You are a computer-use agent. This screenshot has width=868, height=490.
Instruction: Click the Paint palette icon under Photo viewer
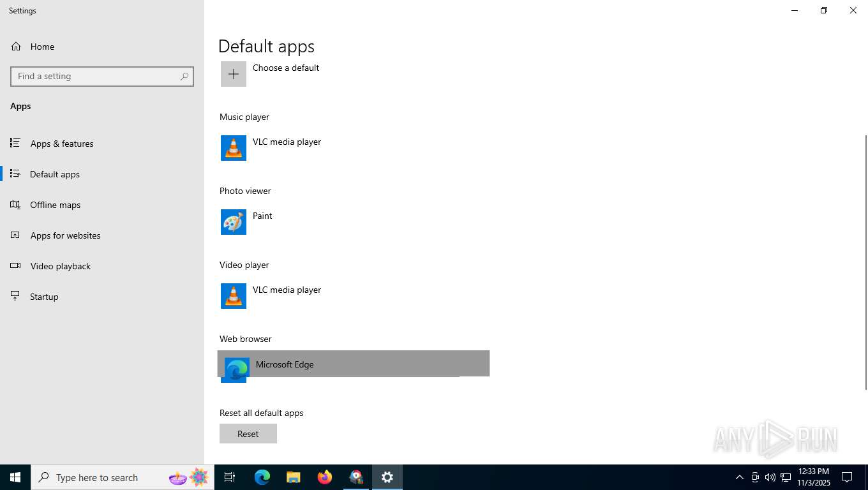pos(234,222)
